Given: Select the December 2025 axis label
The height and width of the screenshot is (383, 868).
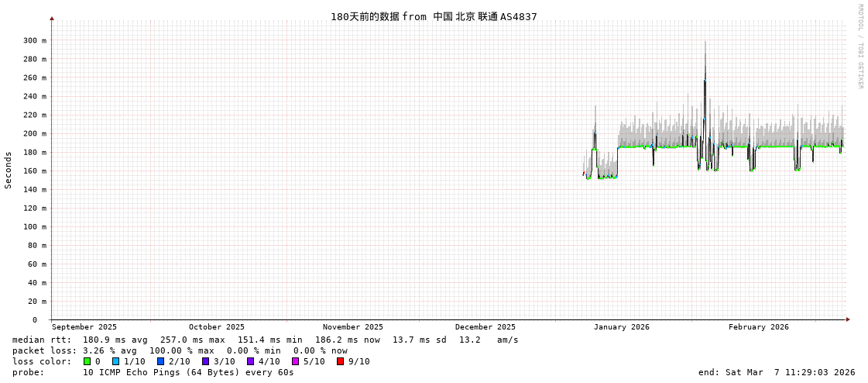Looking at the screenshot, I should click(485, 327).
